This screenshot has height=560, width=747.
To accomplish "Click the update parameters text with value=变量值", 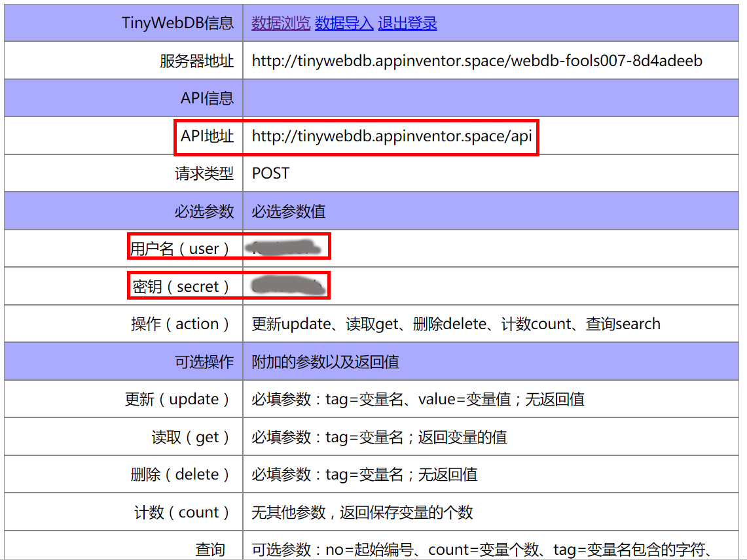I will pyautogui.click(x=418, y=399).
